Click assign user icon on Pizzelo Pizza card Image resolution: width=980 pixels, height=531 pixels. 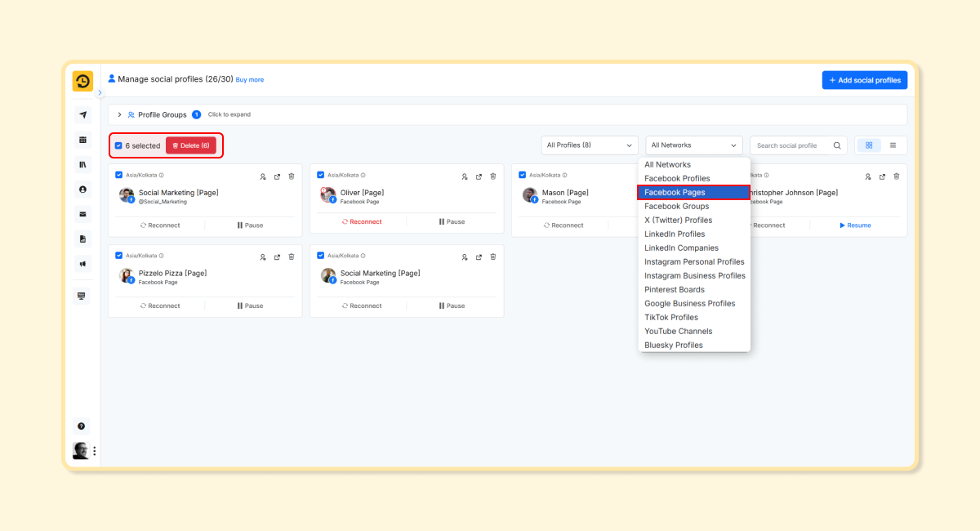263,257
